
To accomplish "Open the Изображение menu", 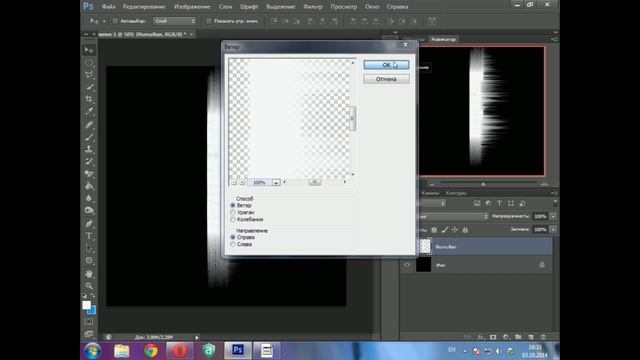I will (x=192, y=7).
